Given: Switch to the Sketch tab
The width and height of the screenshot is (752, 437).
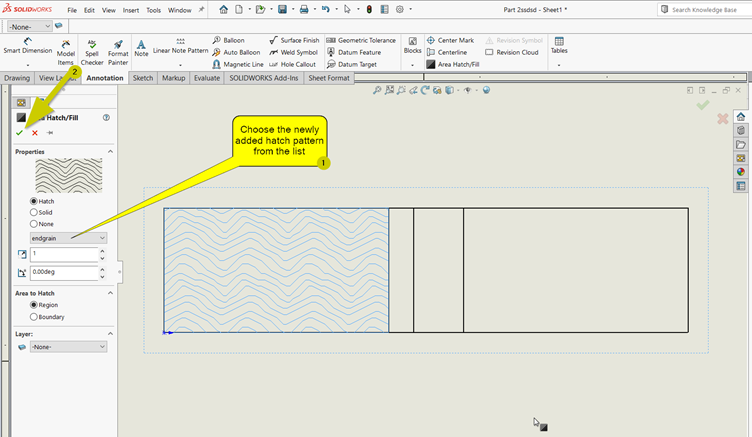Looking at the screenshot, I should [143, 77].
